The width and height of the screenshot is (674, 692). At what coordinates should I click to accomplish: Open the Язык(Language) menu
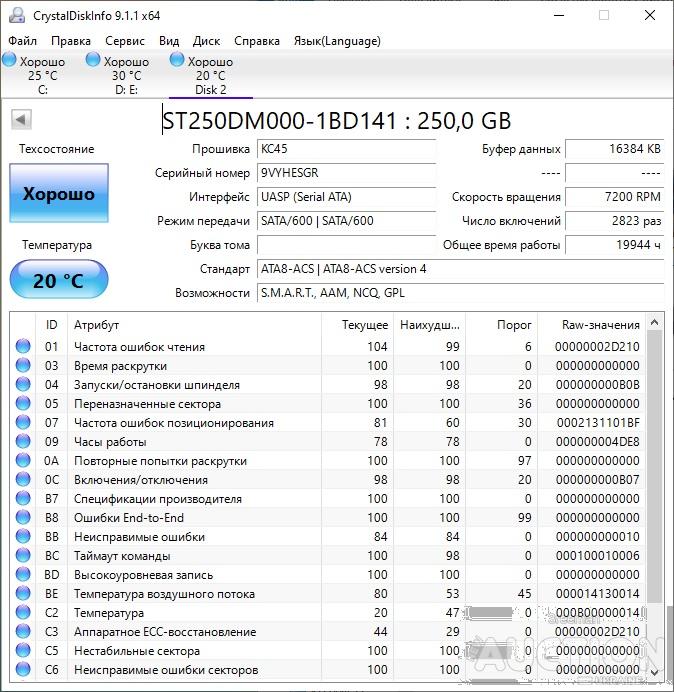point(337,41)
